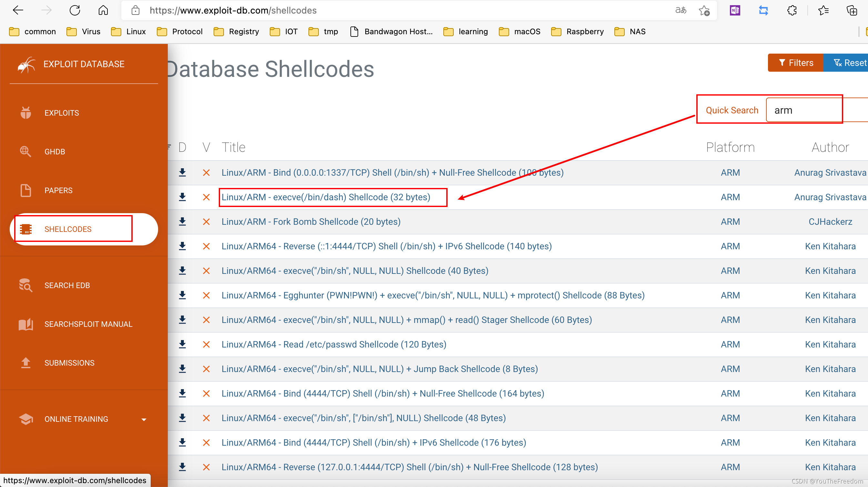Click the Exploit Database spider logo
Image resolution: width=868 pixels, height=487 pixels.
pyautogui.click(x=26, y=64)
